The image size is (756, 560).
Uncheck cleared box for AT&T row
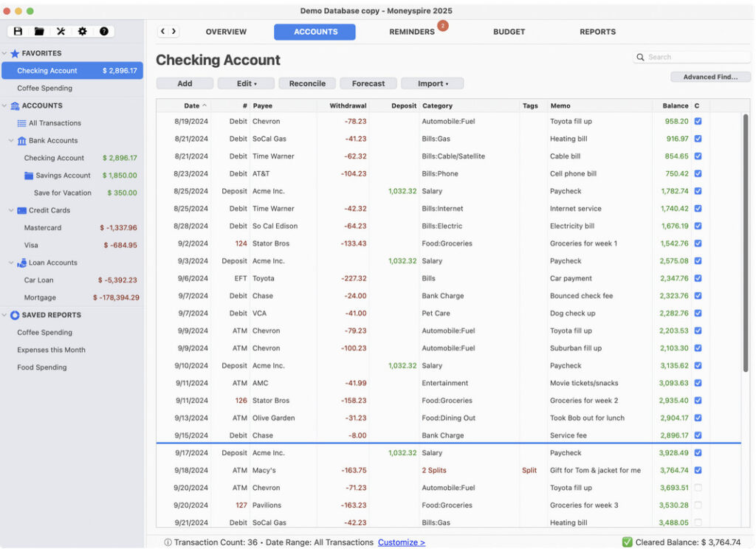(698, 173)
